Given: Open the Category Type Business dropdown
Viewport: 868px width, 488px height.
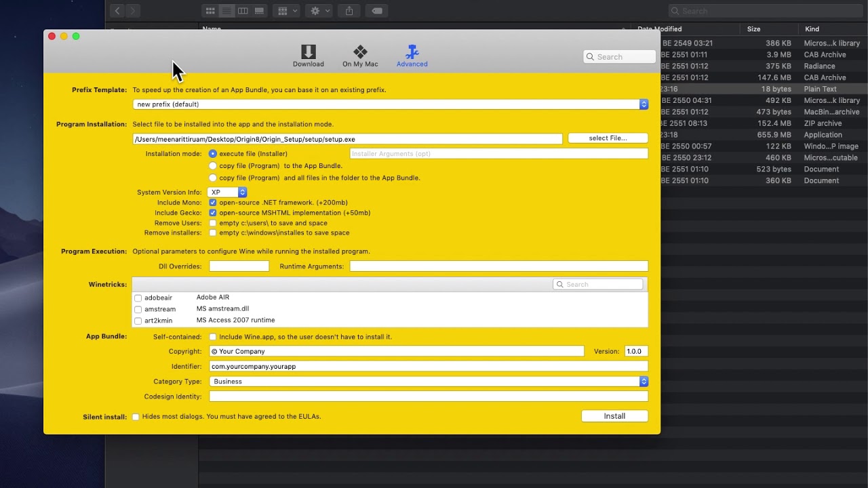Looking at the screenshot, I should coord(429,382).
